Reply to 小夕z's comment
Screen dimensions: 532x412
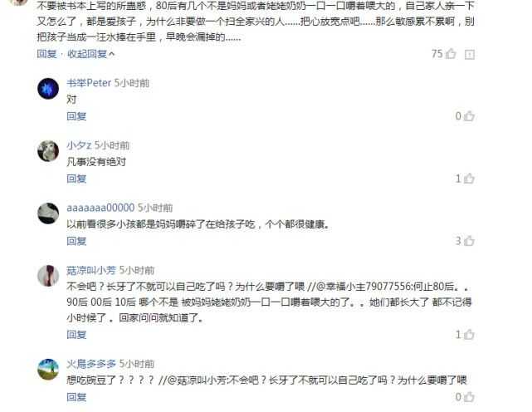76,179
